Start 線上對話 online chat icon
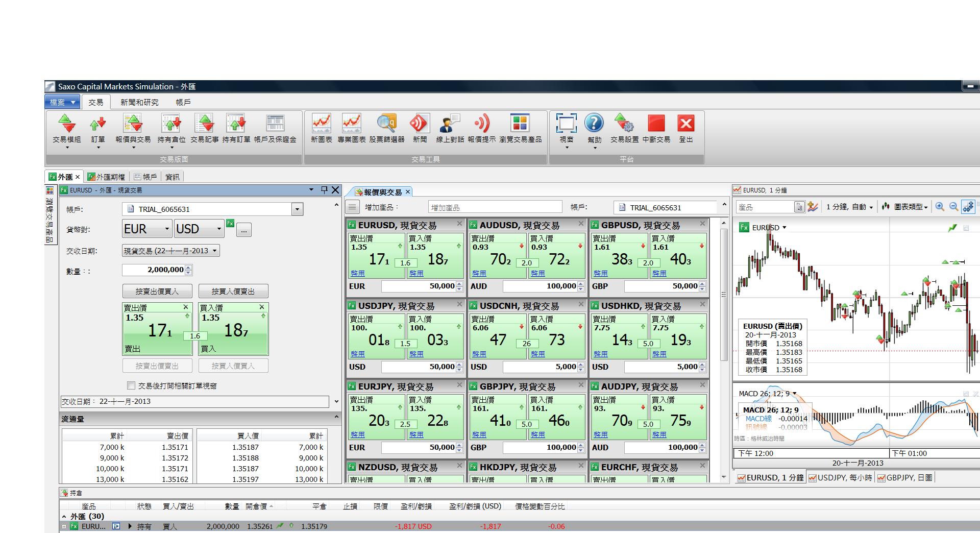 [x=450, y=129]
